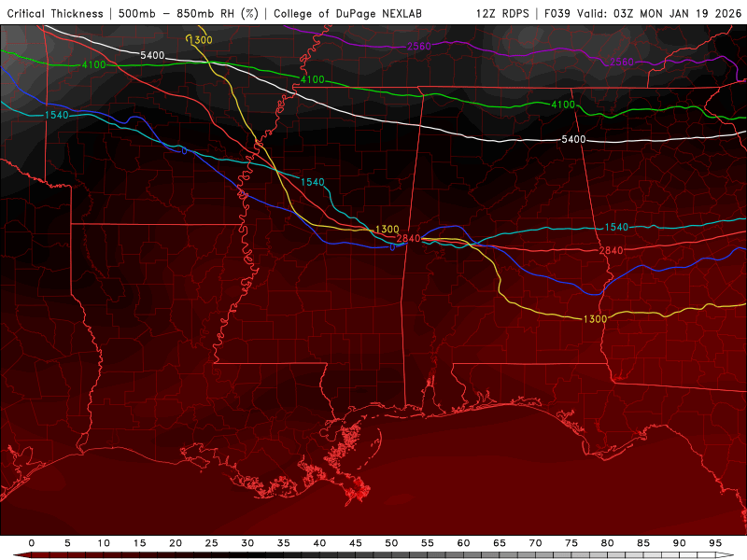Click the colorbar tick label 15
Screen dimensions: 747x560
point(139,543)
